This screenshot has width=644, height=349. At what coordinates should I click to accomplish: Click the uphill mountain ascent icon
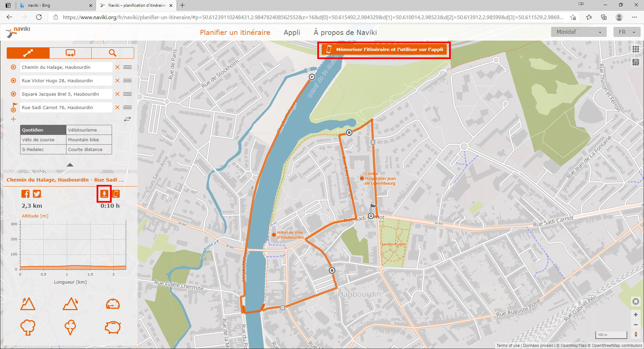point(28,304)
